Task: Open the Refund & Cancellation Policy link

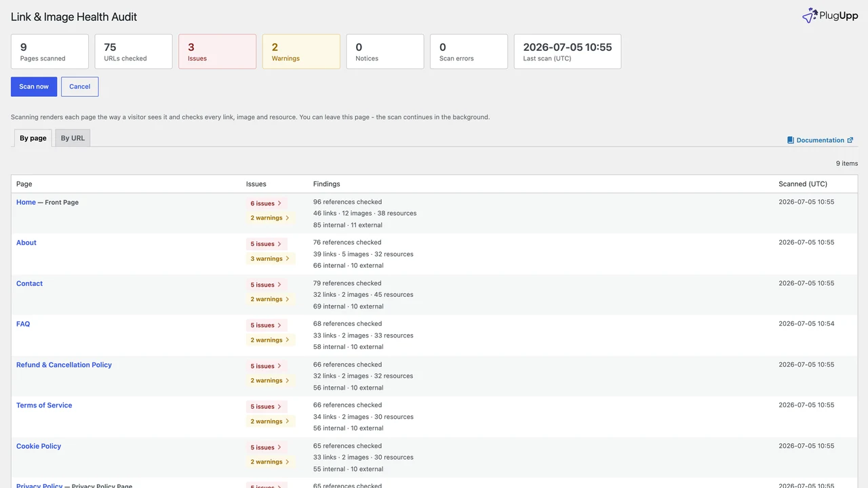Action: 64,365
